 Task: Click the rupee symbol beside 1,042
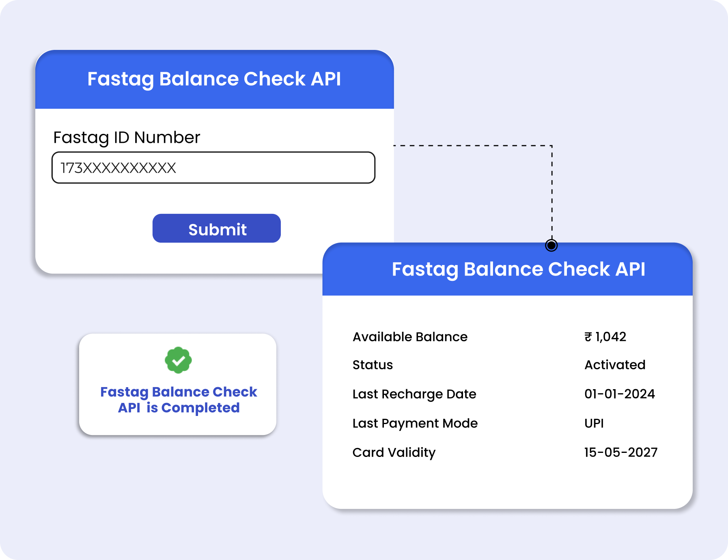(588, 337)
